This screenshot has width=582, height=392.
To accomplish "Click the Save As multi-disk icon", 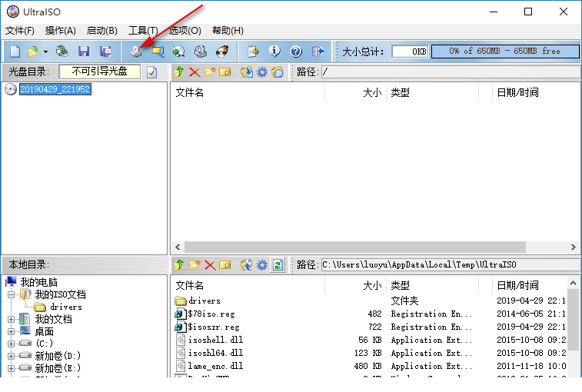I will [x=105, y=51].
